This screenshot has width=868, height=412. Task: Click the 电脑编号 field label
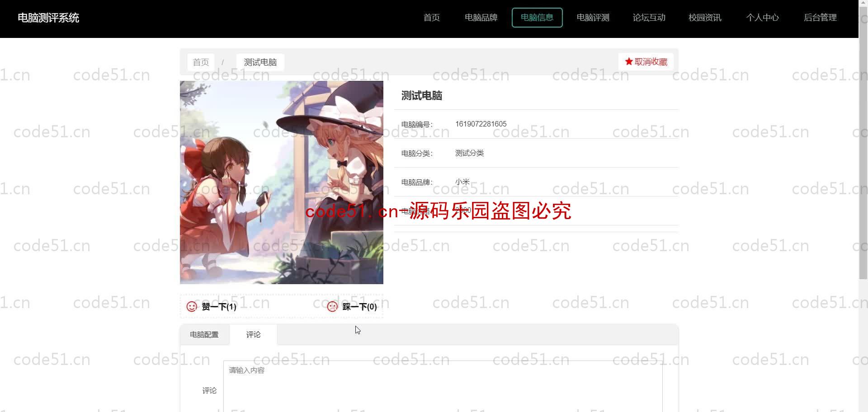(417, 124)
